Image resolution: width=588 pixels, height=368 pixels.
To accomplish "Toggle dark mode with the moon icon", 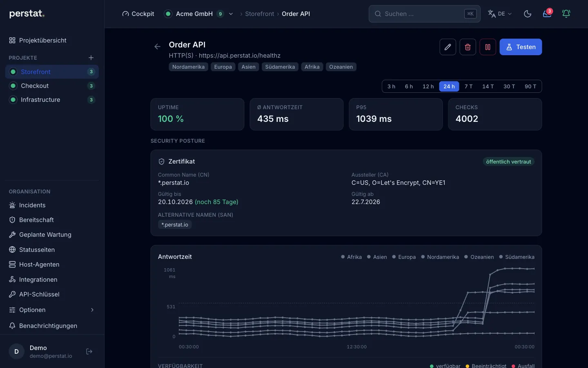I will point(528,14).
